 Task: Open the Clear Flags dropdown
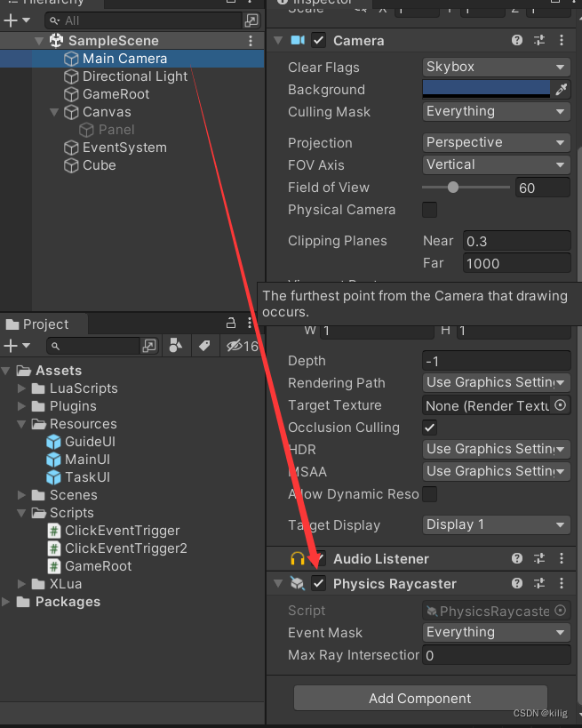[496, 67]
